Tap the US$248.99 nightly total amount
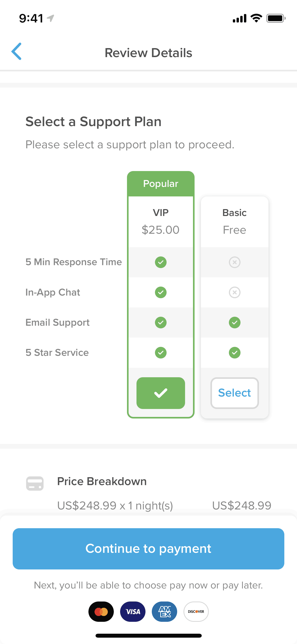Image resolution: width=297 pixels, height=644 pixels. (242, 505)
